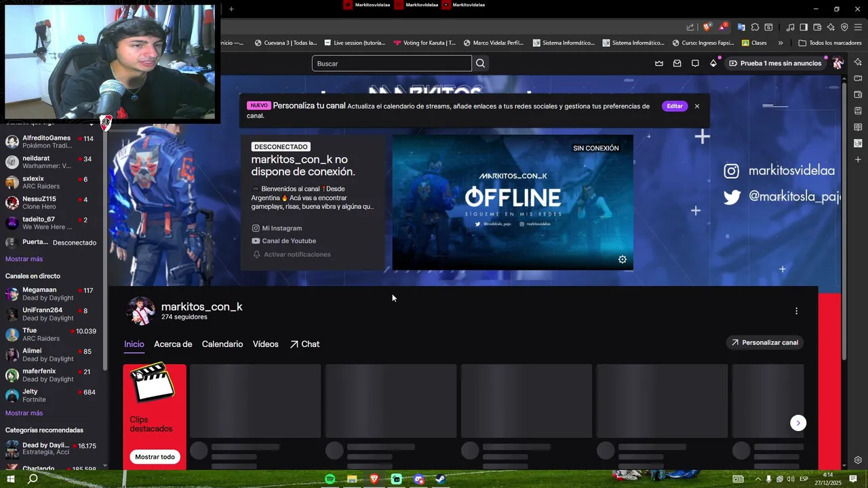Click first Mostrar más under followed channels
Image resolution: width=868 pixels, height=488 pixels.
click(24, 259)
